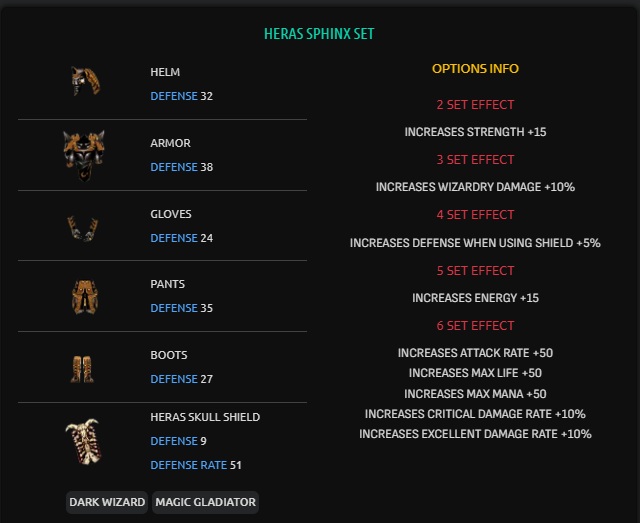
Task: Click the Dark Wizard class tag
Action: pos(107,502)
